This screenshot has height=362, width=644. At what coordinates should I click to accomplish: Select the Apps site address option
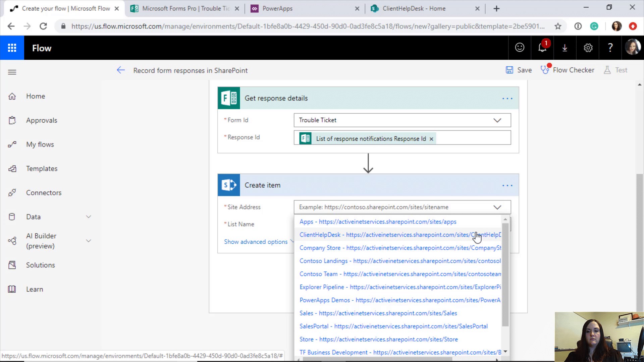point(378,222)
